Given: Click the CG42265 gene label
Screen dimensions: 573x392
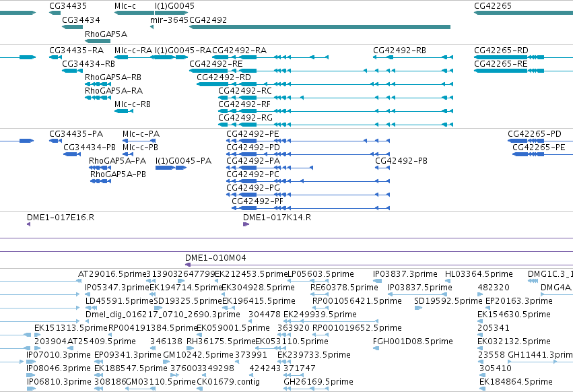Looking at the screenshot, I should (493, 6).
